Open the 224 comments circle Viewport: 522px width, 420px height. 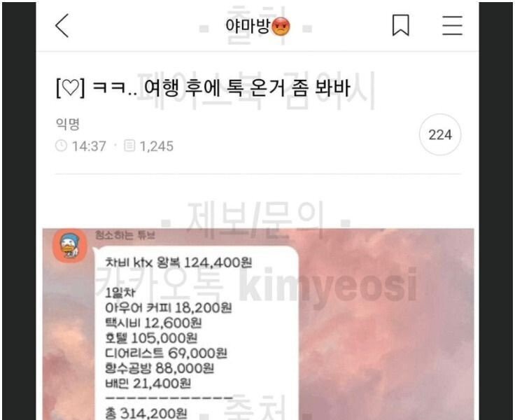click(x=439, y=135)
